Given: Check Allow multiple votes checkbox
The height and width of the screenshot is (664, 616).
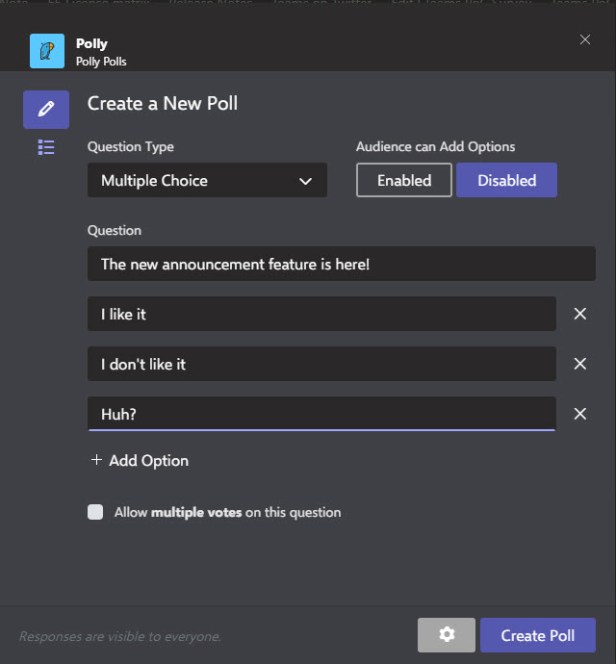Looking at the screenshot, I should pyautogui.click(x=96, y=512).
